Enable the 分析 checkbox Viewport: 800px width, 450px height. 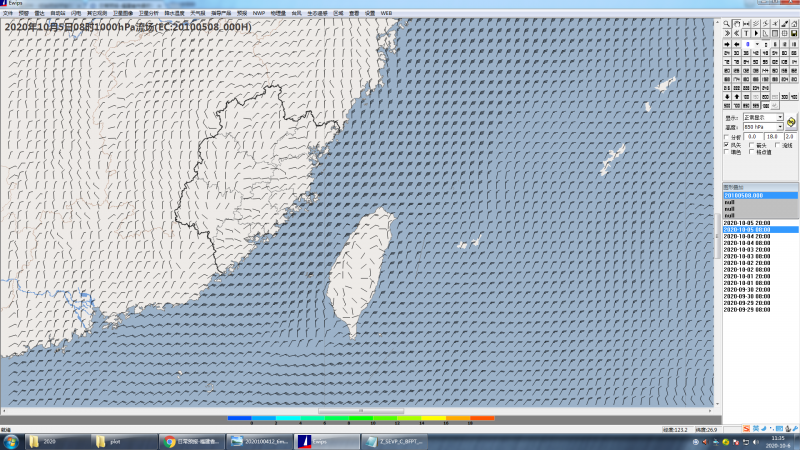pyautogui.click(x=727, y=136)
